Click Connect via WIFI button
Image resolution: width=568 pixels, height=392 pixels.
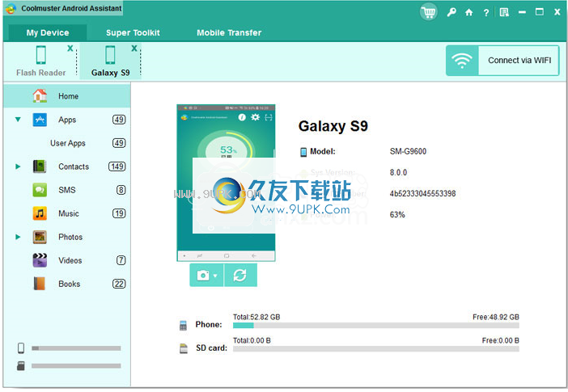502,61
